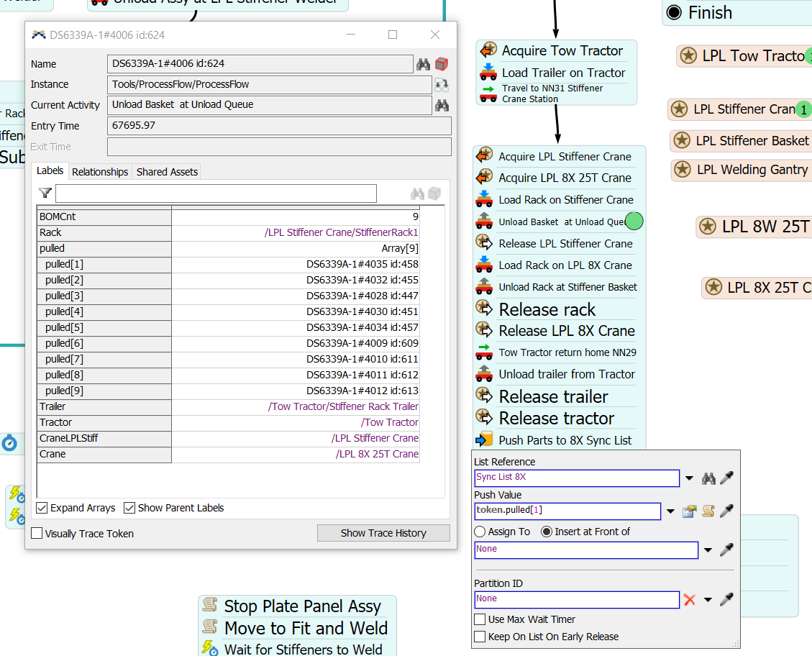Click red X to clear Partition ID
812x656 pixels.
point(689,600)
